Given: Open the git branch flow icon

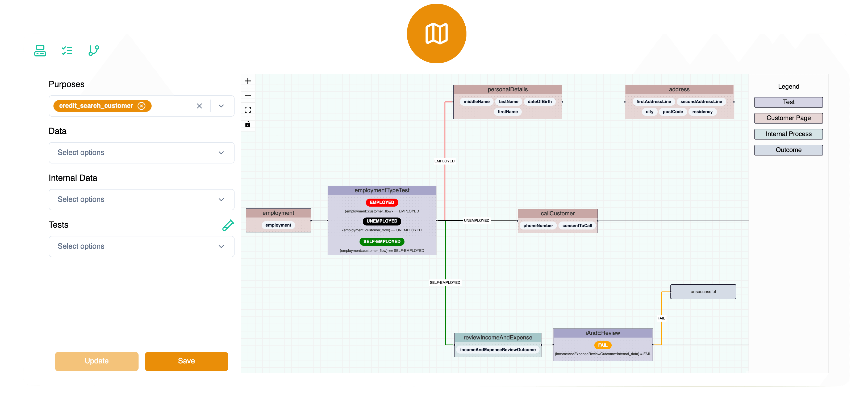Looking at the screenshot, I should tap(94, 51).
